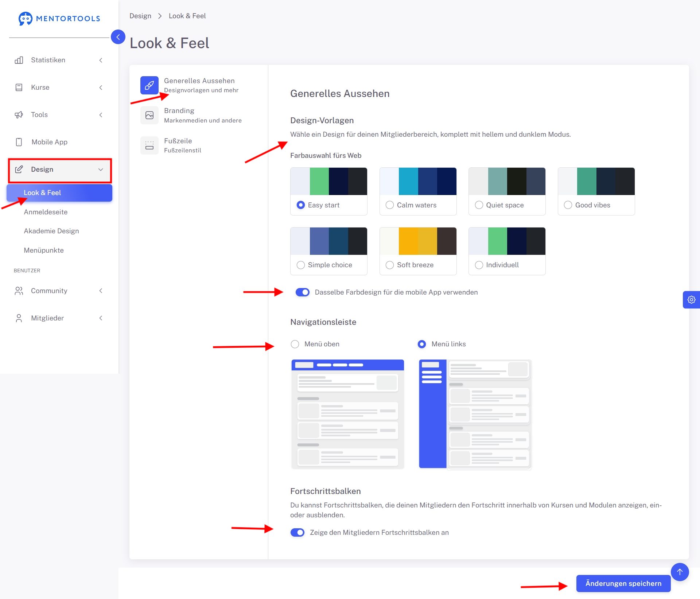Choose the Soft breeze color palette swatch
The image size is (700, 599).
point(418,241)
